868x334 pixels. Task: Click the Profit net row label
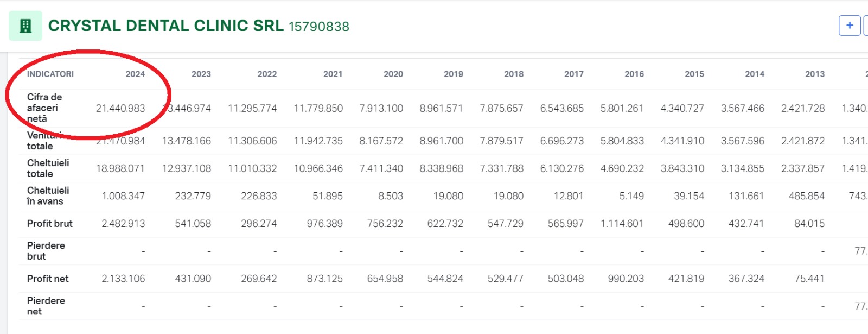[x=48, y=279]
